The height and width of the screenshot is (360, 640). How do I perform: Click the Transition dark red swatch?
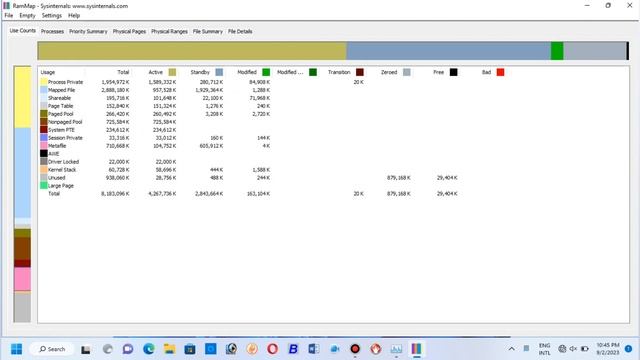360,72
